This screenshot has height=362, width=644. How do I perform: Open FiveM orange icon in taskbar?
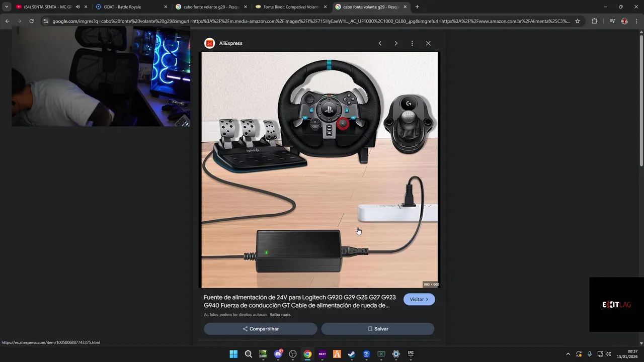coord(337,354)
